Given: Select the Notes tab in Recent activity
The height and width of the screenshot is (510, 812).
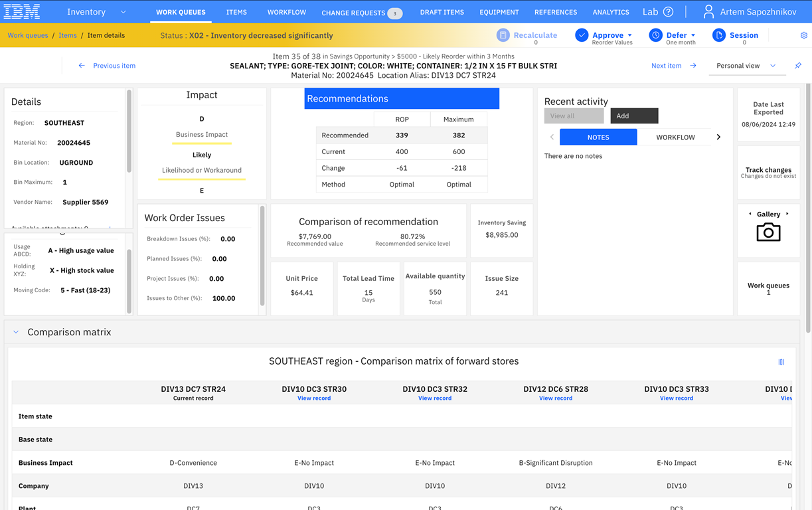Looking at the screenshot, I should click(598, 137).
